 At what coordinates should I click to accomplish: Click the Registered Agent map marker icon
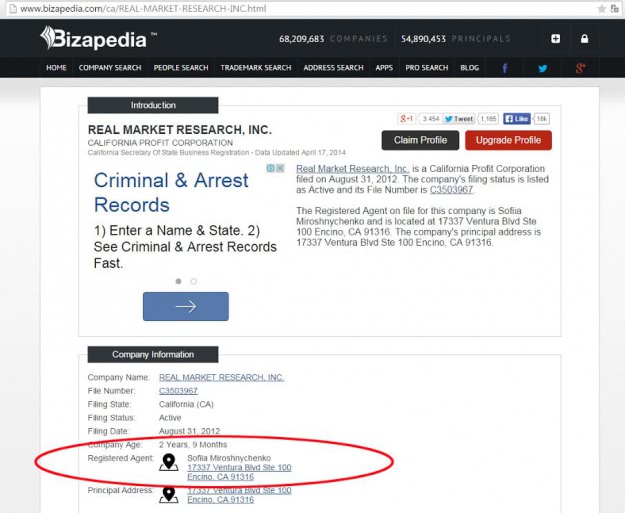[x=169, y=463]
